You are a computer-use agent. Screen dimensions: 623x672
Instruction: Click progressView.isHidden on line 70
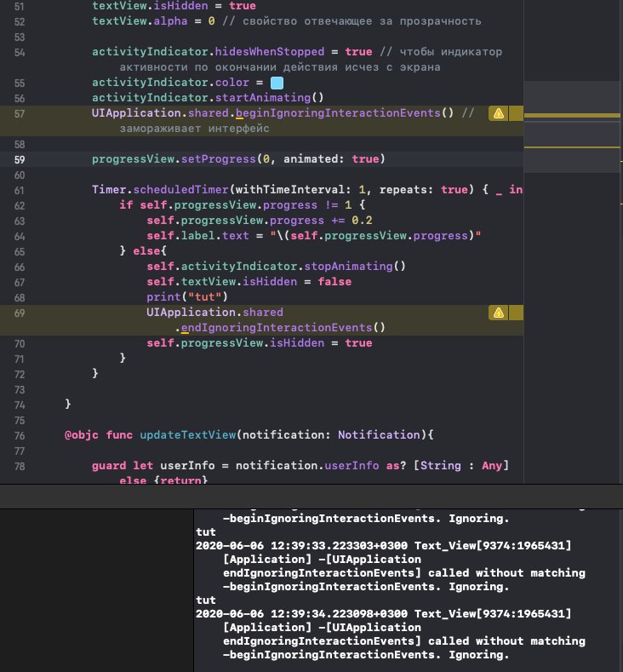(252, 343)
